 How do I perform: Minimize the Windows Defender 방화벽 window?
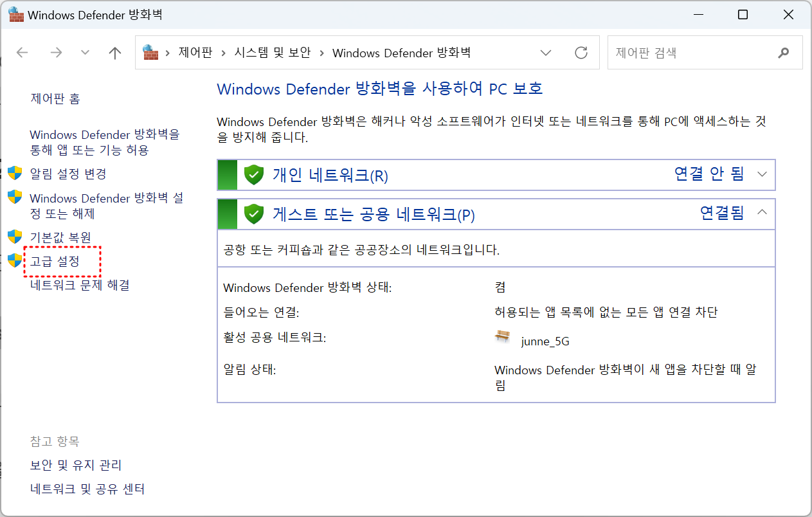point(699,15)
